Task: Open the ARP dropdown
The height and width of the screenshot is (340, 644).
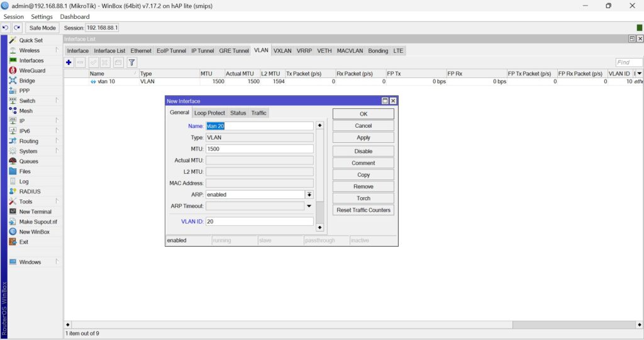Action: click(x=309, y=195)
